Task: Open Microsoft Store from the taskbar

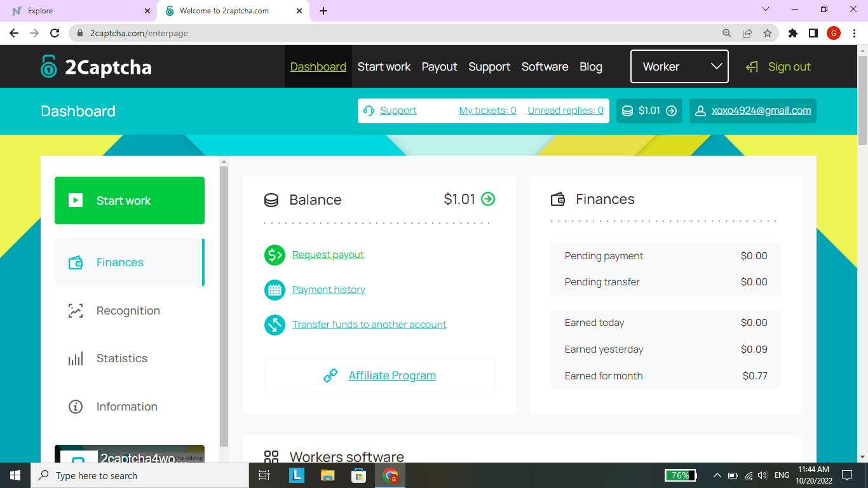Action: [359, 475]
